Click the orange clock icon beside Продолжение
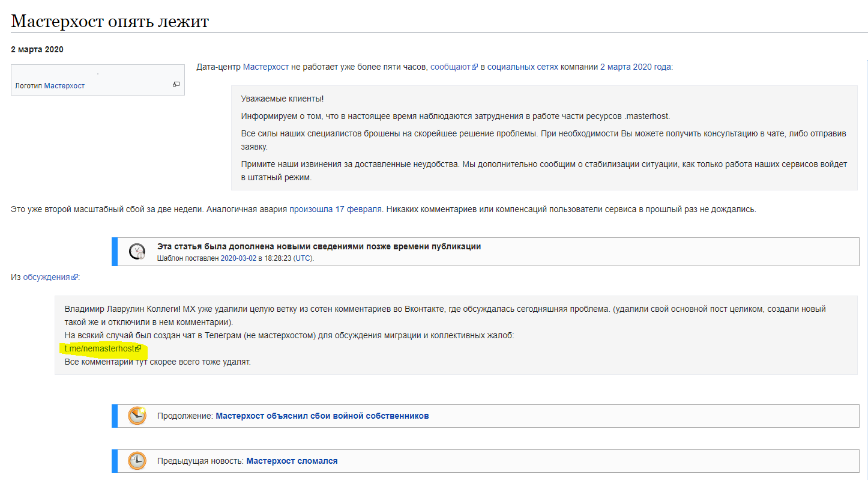Screen dimensions: 868x480 (x=137, y=416)
